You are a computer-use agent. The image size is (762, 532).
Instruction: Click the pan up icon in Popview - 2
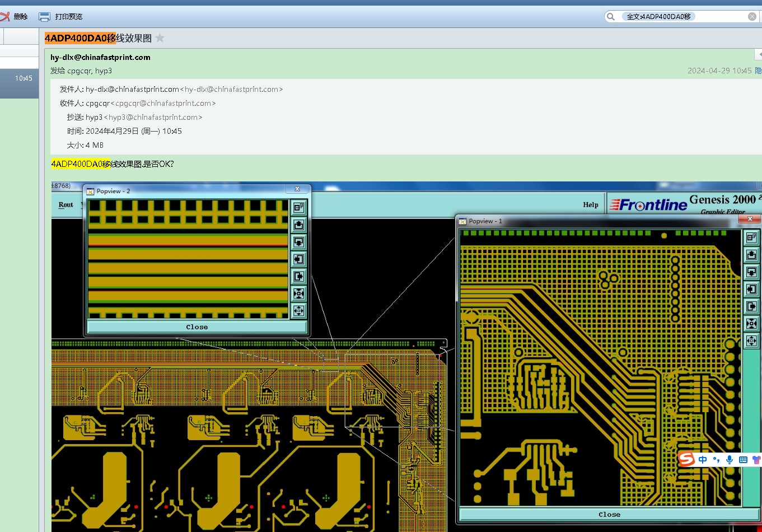click(298, 225)
